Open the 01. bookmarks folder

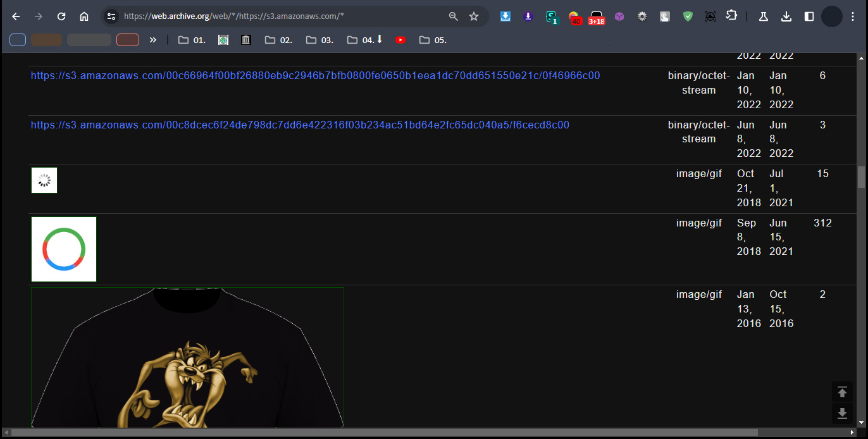[x=192, y=40]
